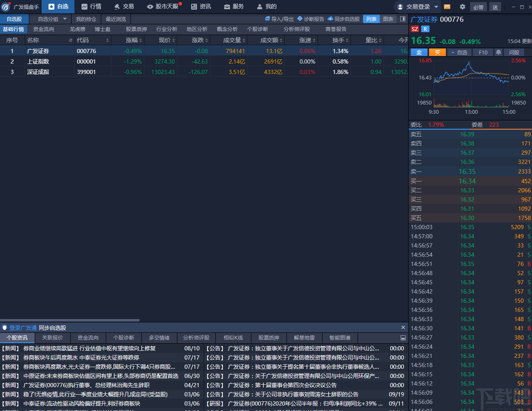
Task: Select the 深证成指 row
Action: coord(204,72)
